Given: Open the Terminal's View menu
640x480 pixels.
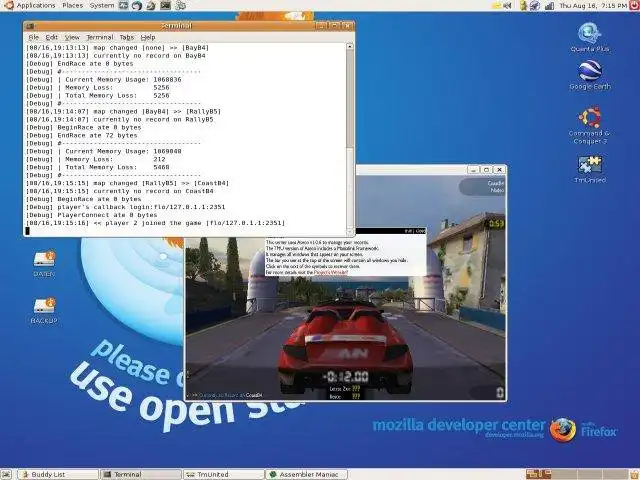Looking at the screenshot, I should pos(72,37).
